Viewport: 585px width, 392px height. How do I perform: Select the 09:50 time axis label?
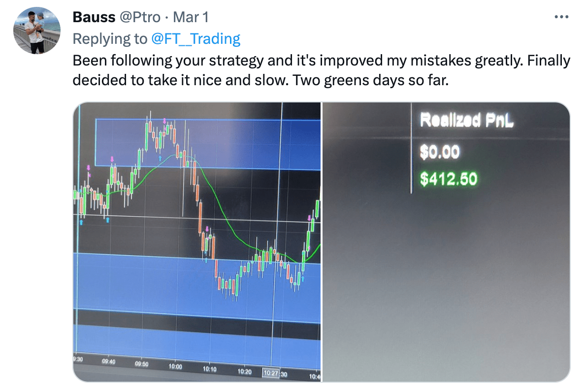pyautogui.click(x=142, y=364)
